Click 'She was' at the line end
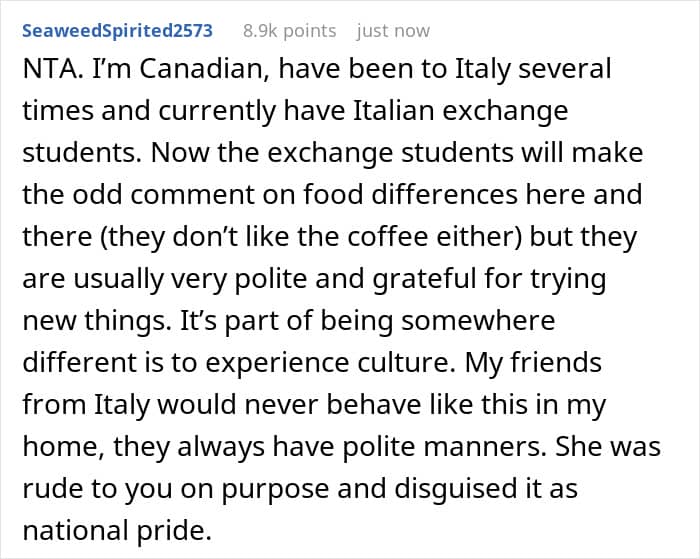 (608, 446)
